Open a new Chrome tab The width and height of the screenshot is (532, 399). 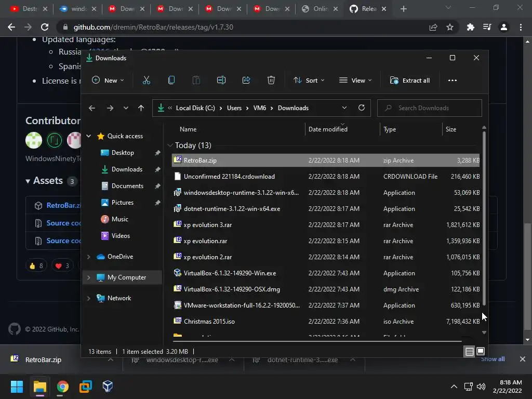403,9
